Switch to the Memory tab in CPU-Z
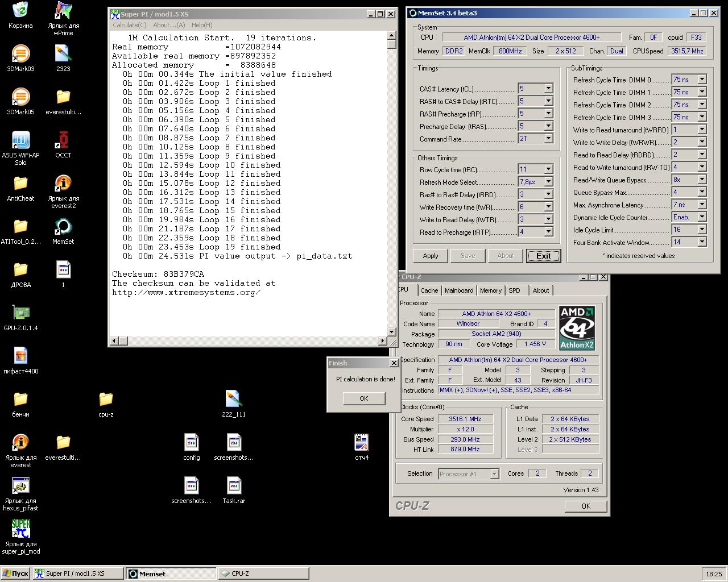 (491, 290)
